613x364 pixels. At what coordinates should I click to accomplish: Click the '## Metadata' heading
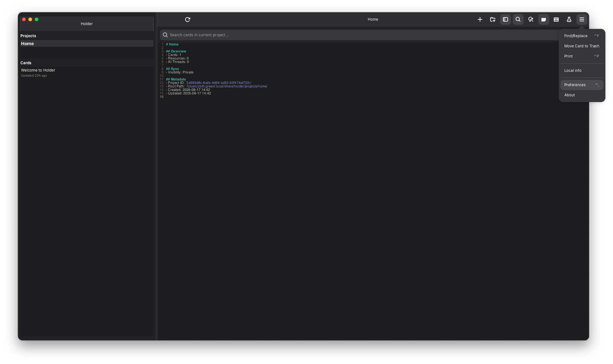(x=176, y=79)
